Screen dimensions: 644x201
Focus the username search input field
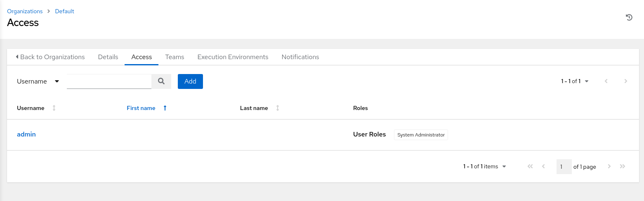coord(109,81)
